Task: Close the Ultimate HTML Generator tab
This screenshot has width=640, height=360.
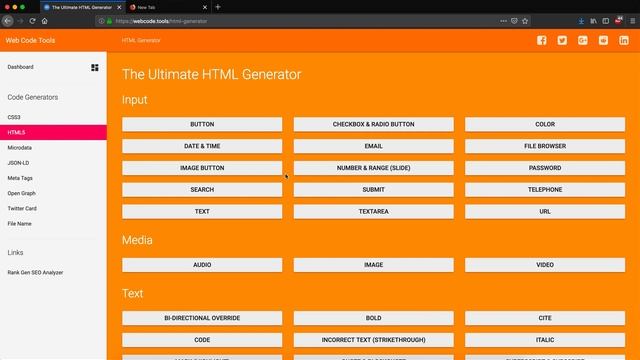Action: click(x=119, y=7)
